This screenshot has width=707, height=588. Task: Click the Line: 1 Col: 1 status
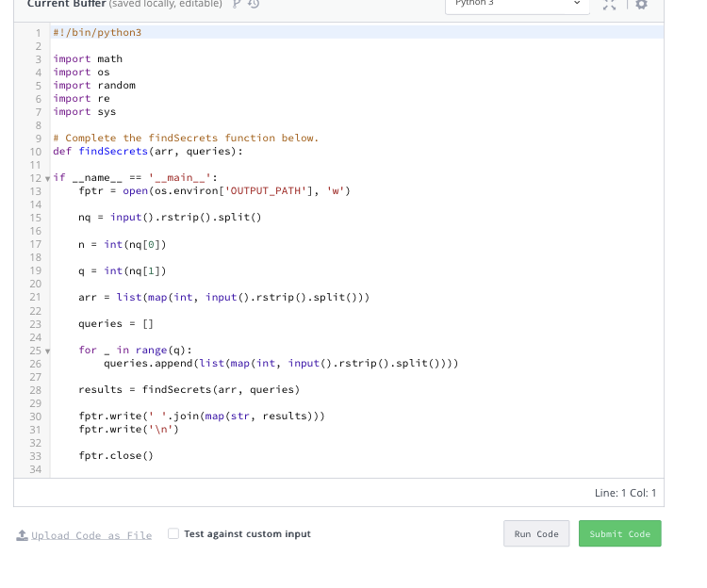(x=625, y=493)
